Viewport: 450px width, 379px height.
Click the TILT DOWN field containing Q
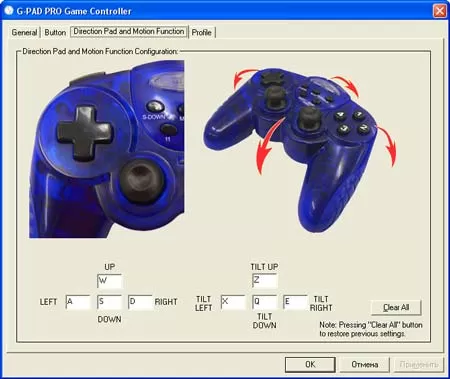coord(265,302)
